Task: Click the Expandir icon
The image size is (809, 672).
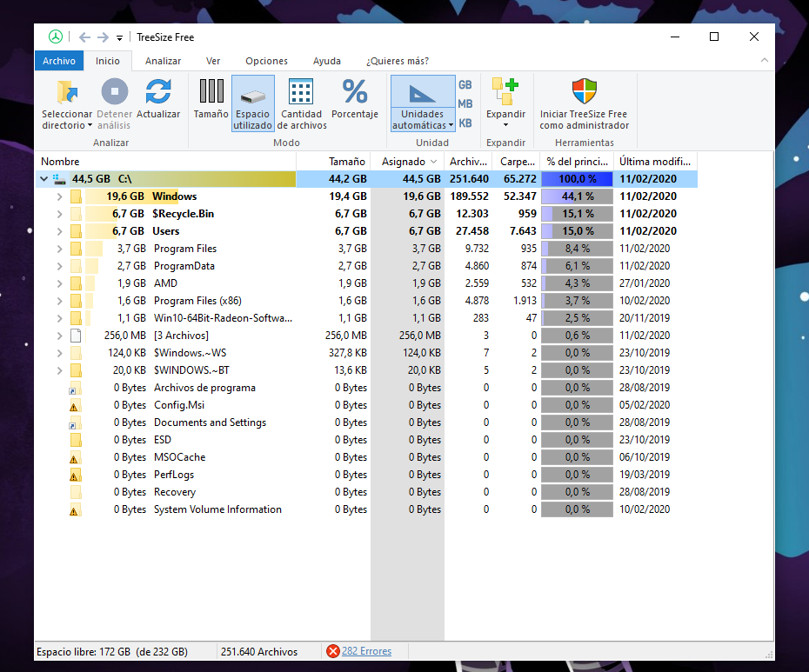Action: [505, 91]
